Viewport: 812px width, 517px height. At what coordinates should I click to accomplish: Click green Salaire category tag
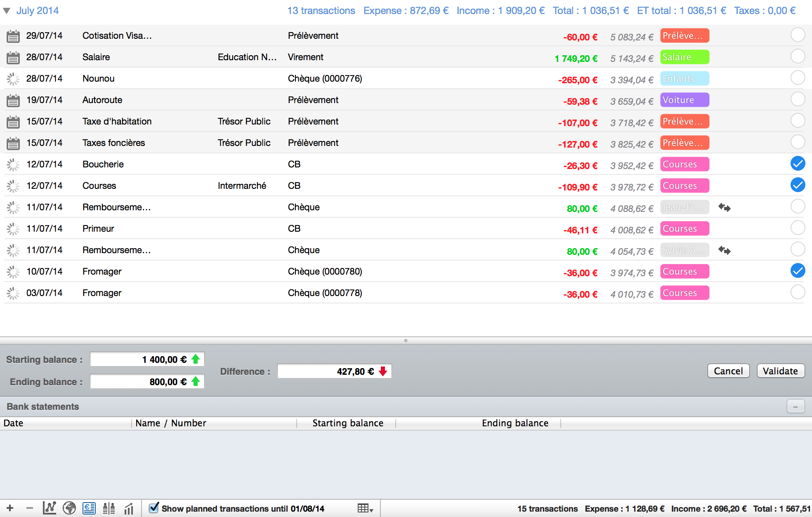point(685,57)
